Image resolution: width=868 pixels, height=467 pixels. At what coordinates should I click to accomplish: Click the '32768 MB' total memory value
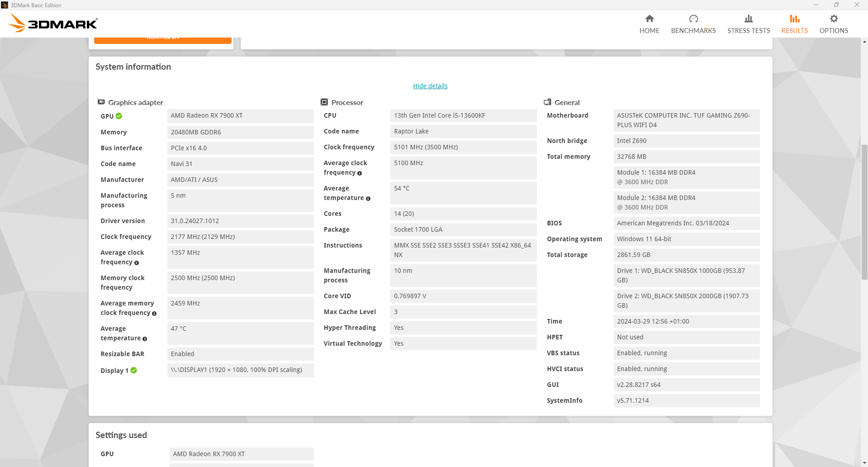tap(687, 157)
